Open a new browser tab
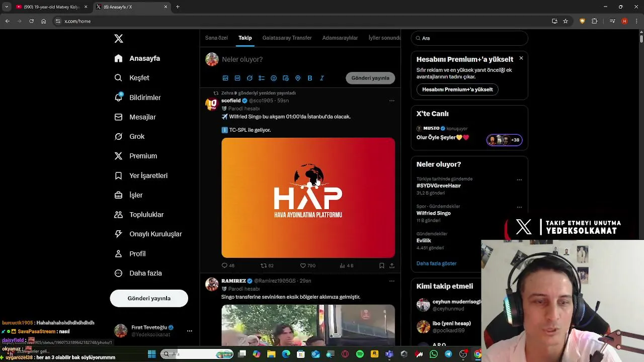 click(x=178, y=7)
